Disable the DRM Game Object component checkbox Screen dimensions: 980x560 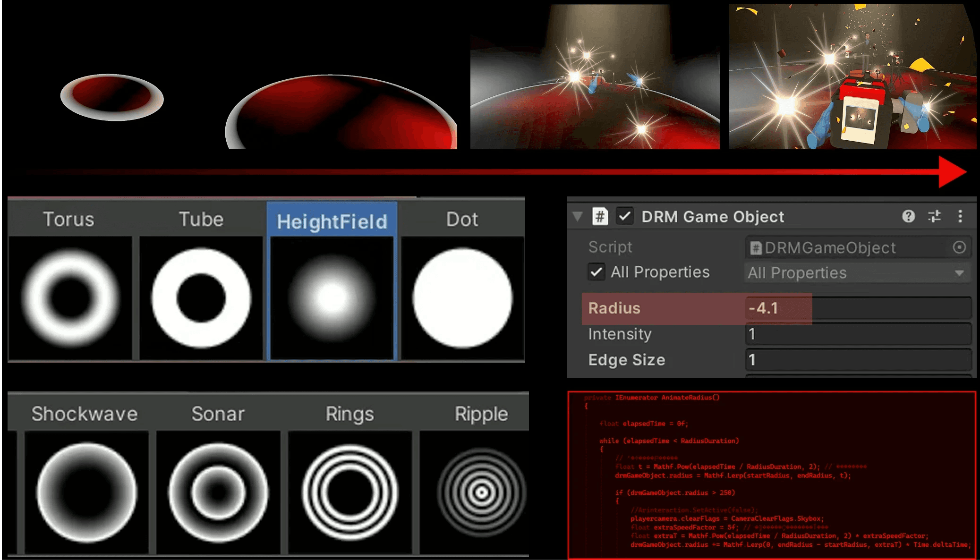point(625,217)
